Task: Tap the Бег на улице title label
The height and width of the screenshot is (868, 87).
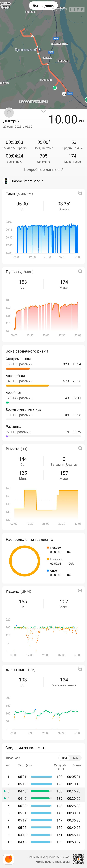Action: tap(43, 5)
